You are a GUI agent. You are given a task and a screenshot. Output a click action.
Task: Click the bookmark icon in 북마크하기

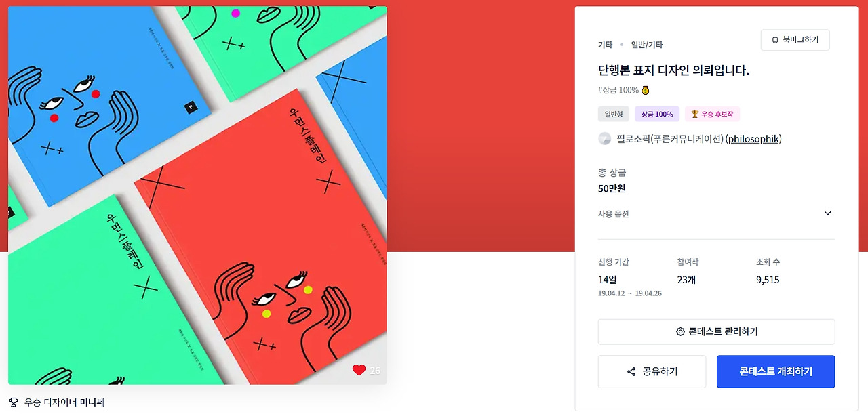(775, 40)
